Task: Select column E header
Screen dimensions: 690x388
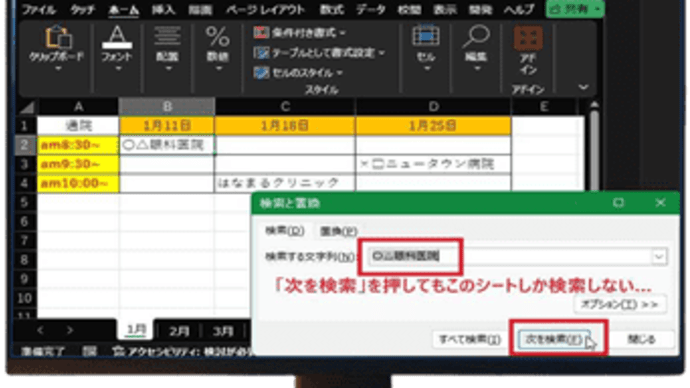Action: (x=544, y=107)
